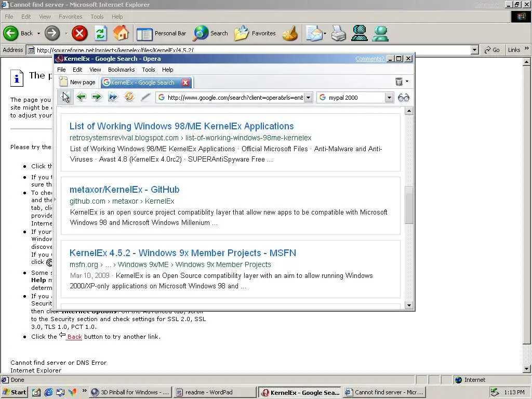Expand Opera's address field dropdown

[x=309, y=98]
